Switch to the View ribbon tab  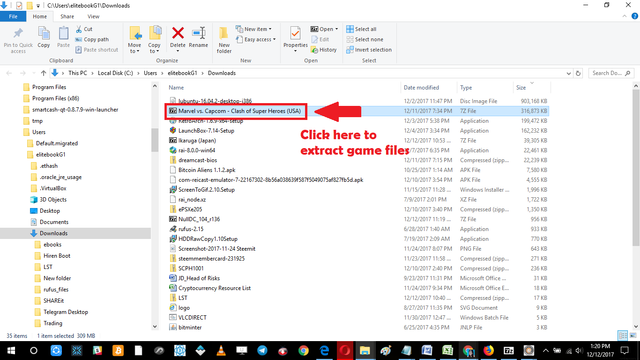(93, 16)
